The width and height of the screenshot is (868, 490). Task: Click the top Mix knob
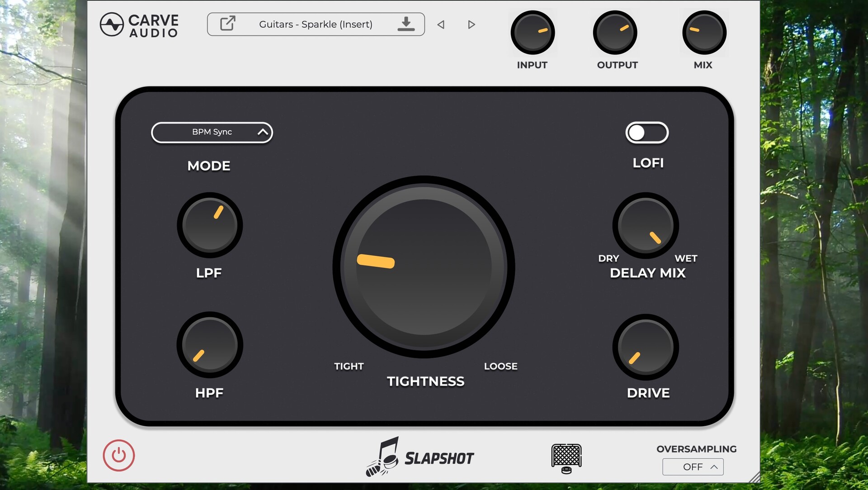click(704, 33)
